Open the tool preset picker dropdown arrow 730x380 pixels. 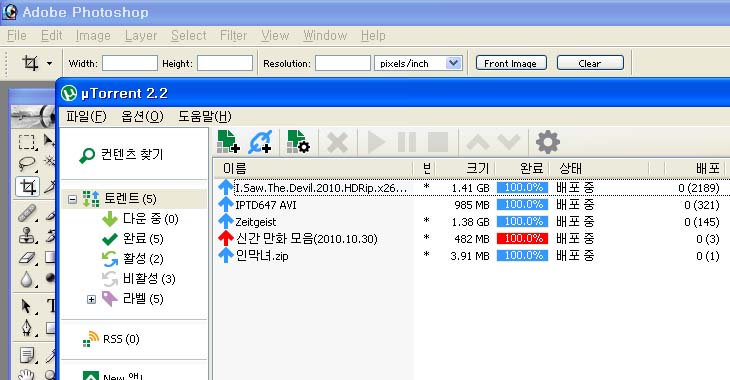pos(49,63)
